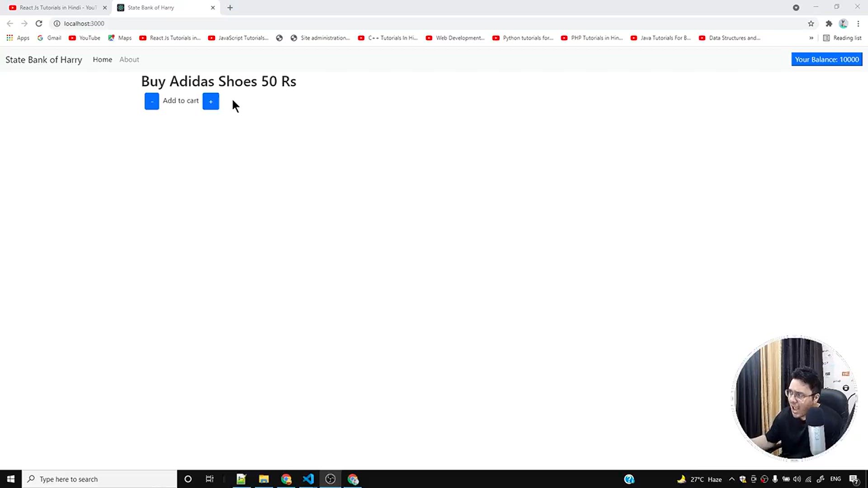Open Web Development... bookmark
Screen dimensions: 868x488
[455, 38]
